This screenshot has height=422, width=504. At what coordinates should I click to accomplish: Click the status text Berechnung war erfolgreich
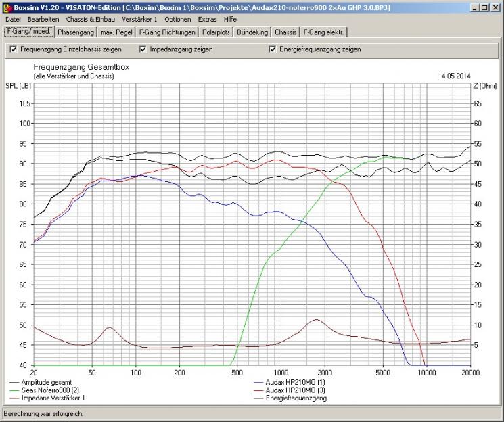[x=43, y=413]
